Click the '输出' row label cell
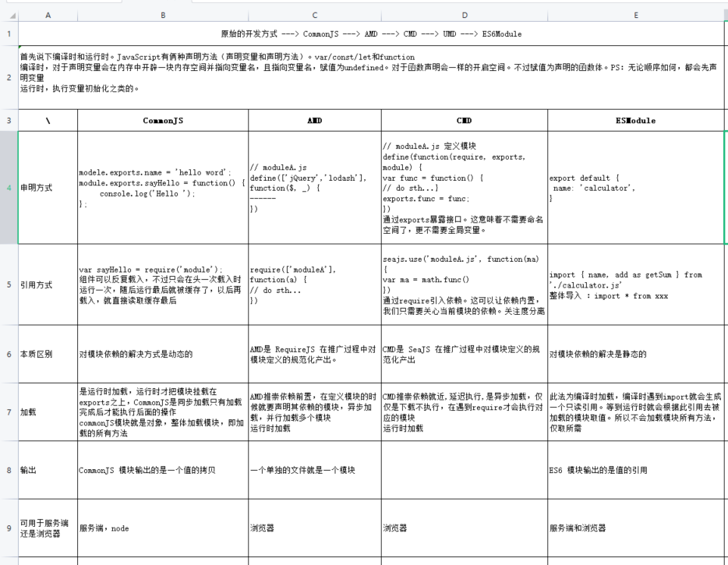This screenshot has width=728, height=565. point(48,470)
